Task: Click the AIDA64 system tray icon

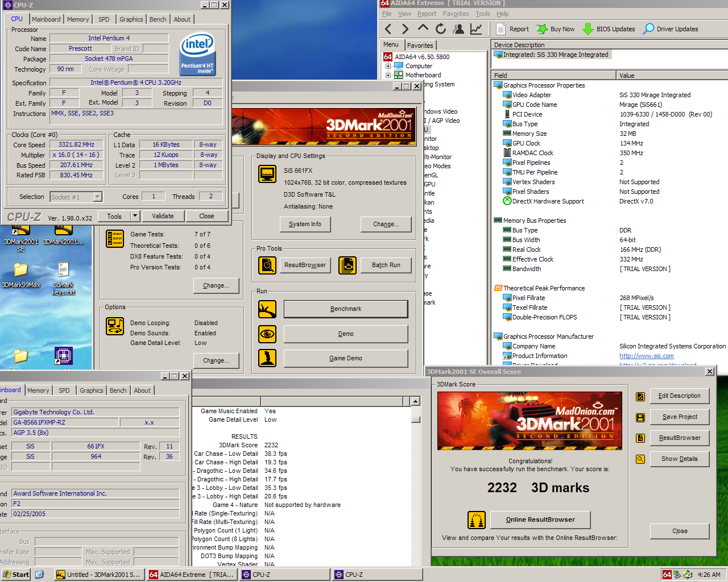Action: (x=667, y=575)
